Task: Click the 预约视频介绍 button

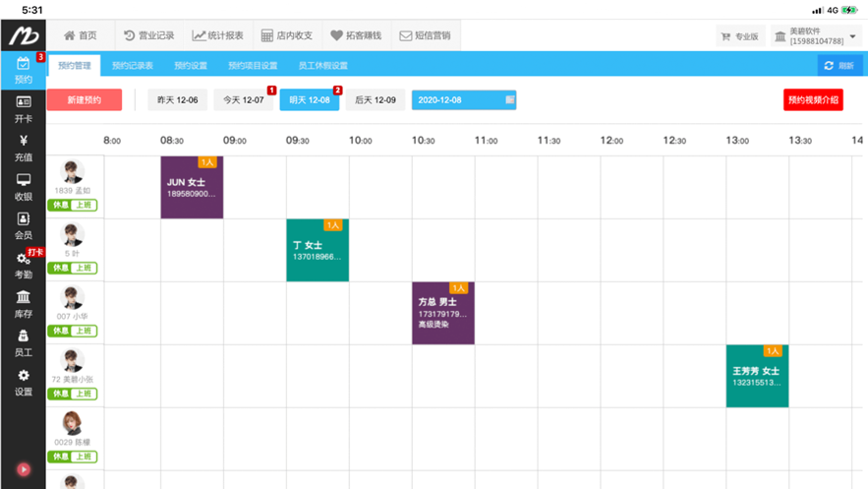Action: (x=813, y=99)
